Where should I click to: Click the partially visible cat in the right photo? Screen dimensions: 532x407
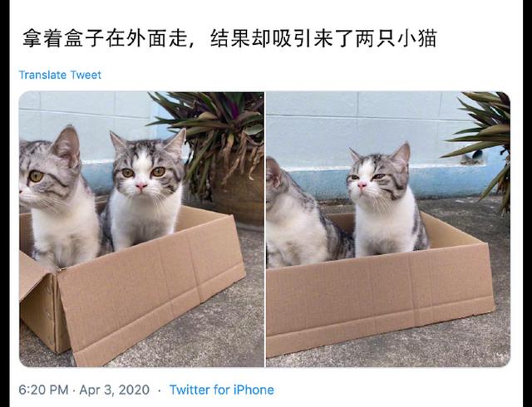(298, 217)
